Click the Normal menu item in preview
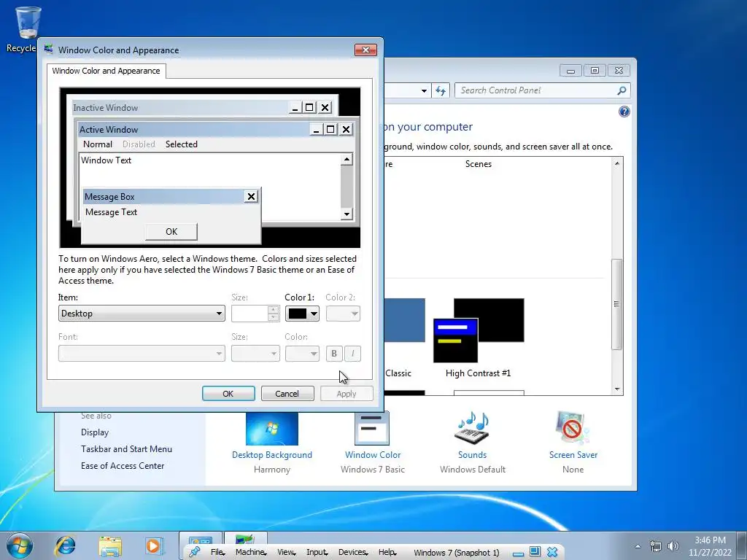The height and width of the screenshot is (560, 747). click(98, 144)
